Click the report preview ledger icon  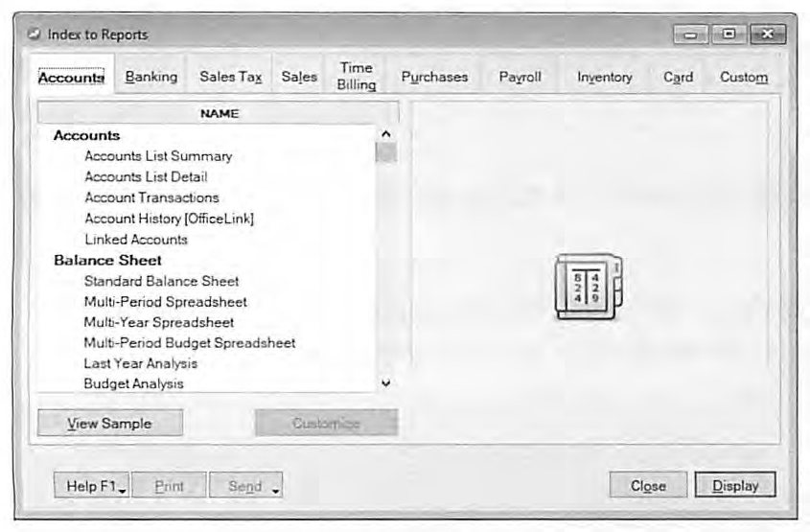(589, 287)
